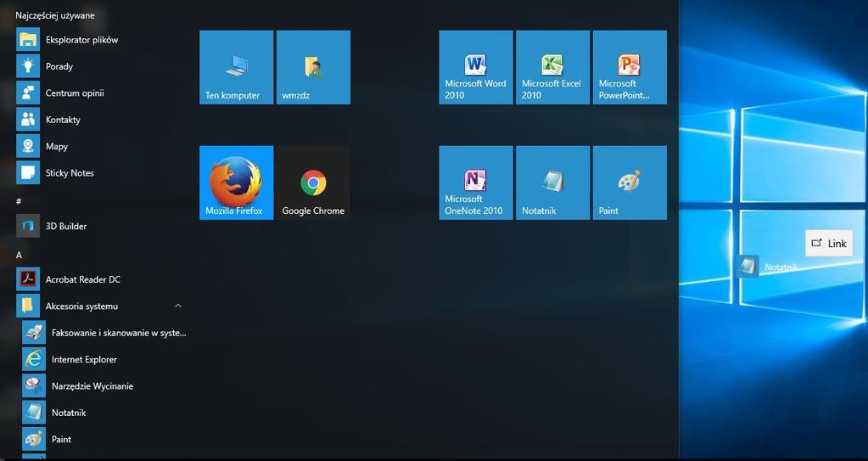The width and height of the screenshot is (868, 461).
Task: Click the # section header
Action: tap(19, 202)
